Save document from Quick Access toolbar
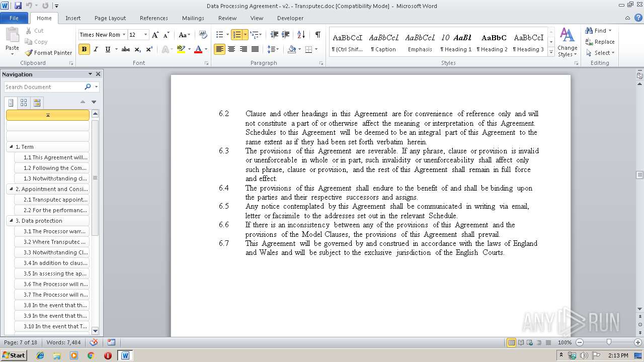 [x=18, y=6]
